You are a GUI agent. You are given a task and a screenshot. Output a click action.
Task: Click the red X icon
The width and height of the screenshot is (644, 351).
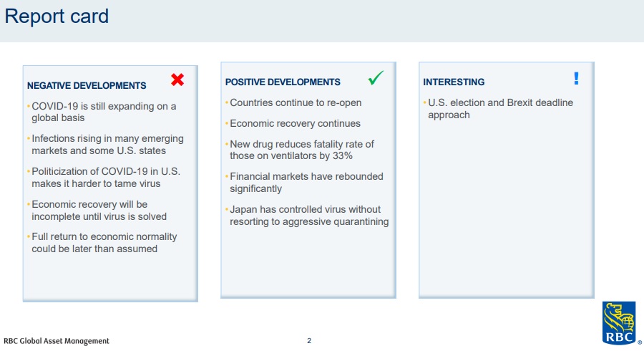tap(177, 80)
